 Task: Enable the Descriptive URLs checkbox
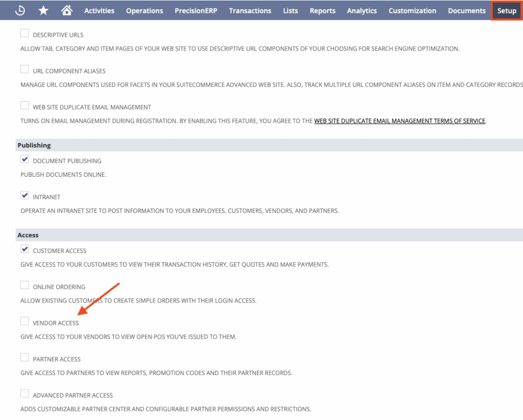pyautogui.click(x=25, y=33)
